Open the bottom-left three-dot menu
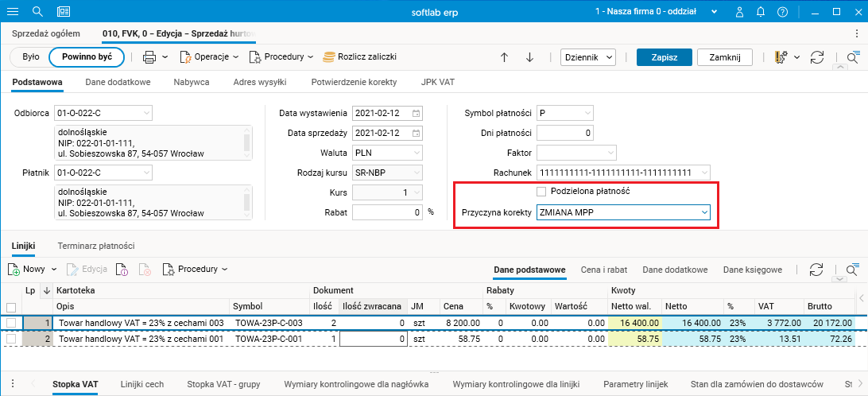This screenshot has width=868, height=396. (12, 384)
